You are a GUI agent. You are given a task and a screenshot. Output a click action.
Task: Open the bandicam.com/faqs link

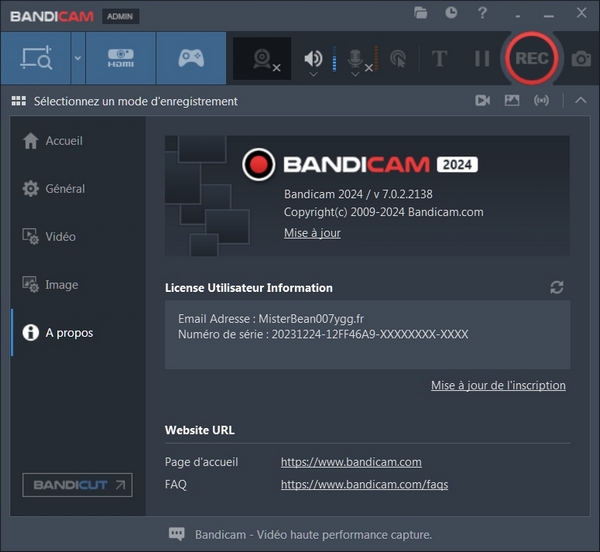364,485
